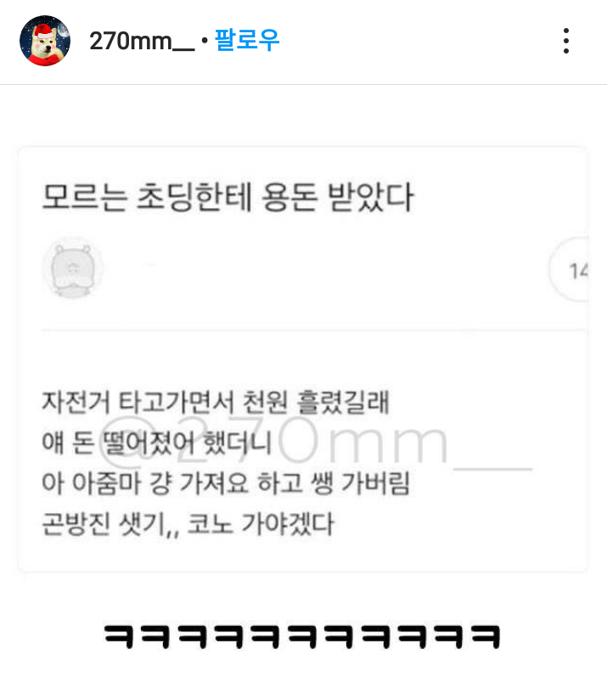Click the line 아 아줌마 걍 가져요
Image resolution: width=607 pixels, height=700 pixels.
tap(226, 483)
